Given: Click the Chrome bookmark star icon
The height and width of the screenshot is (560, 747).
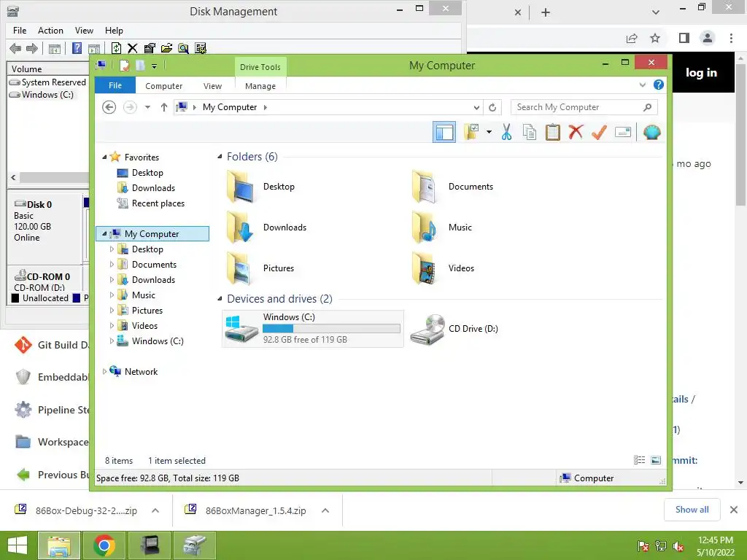Looking at the screenshot, I should click(655, 38).
